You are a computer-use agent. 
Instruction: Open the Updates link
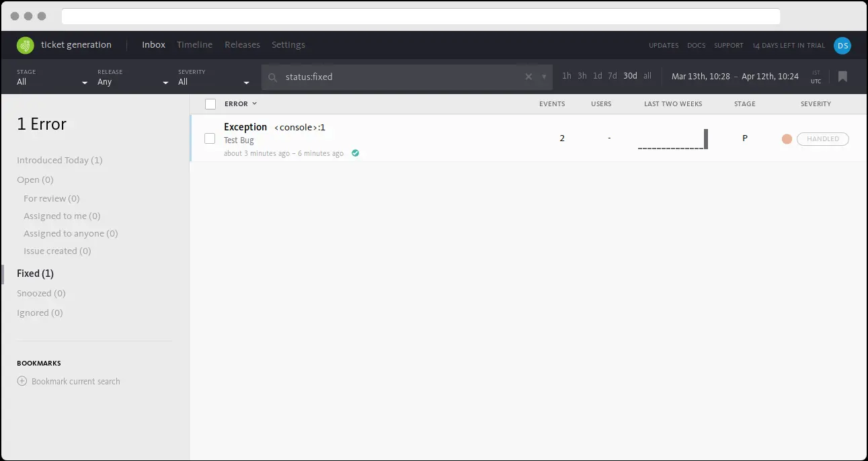(664, 46)
